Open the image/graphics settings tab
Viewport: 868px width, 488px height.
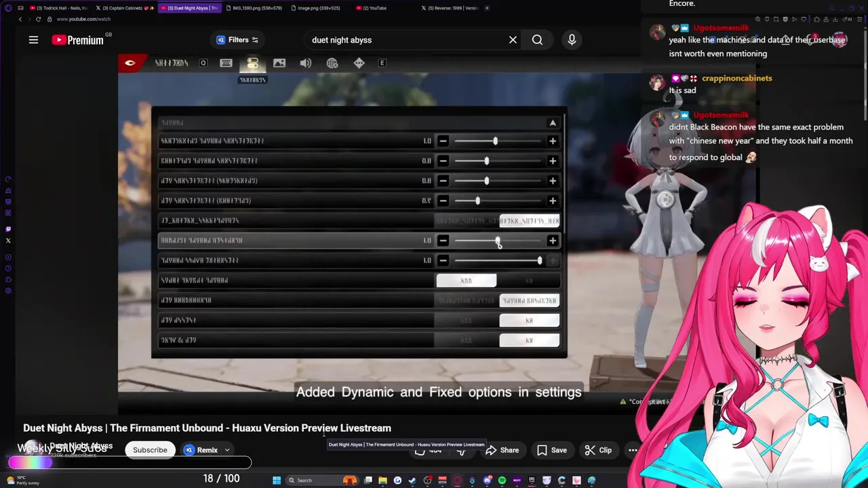pyautogui.click(x=279, y=63)
